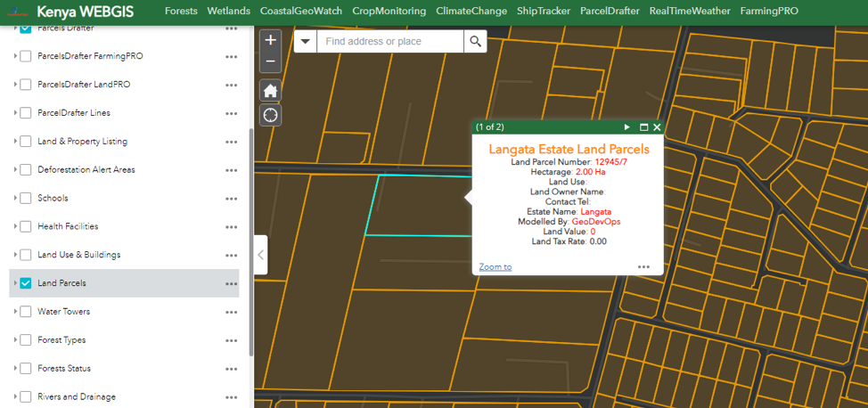Click the Zoom to link

495,266
